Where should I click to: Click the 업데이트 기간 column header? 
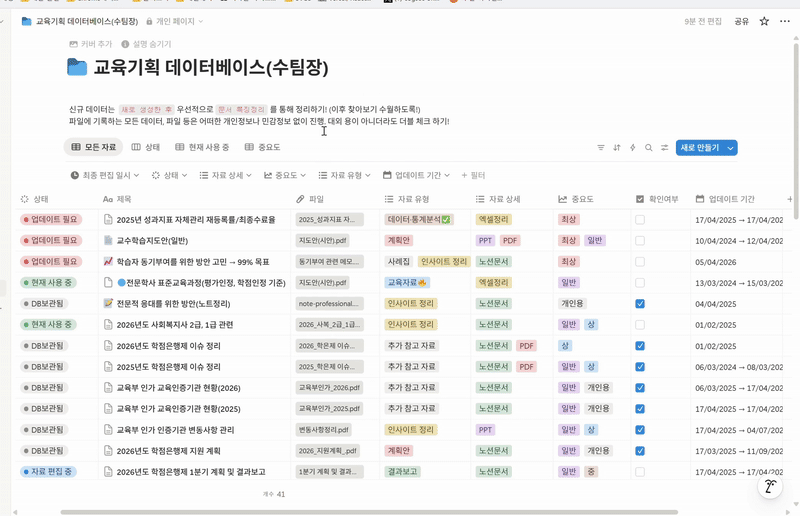[725, 199]
